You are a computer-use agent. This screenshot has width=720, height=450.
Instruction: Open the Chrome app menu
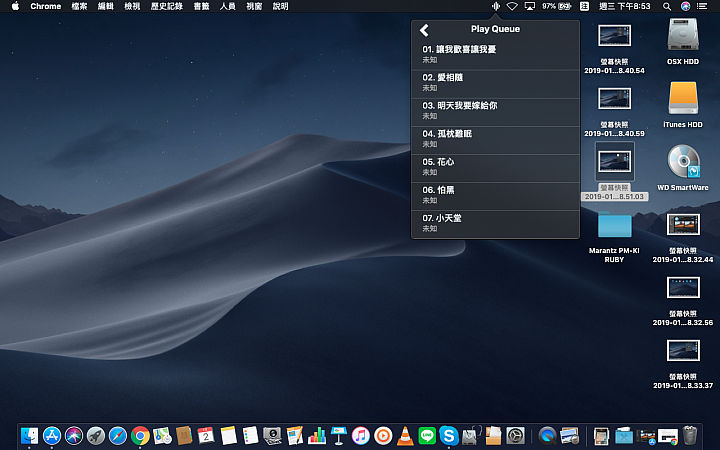pyautogui.click(x=45, y=6)
